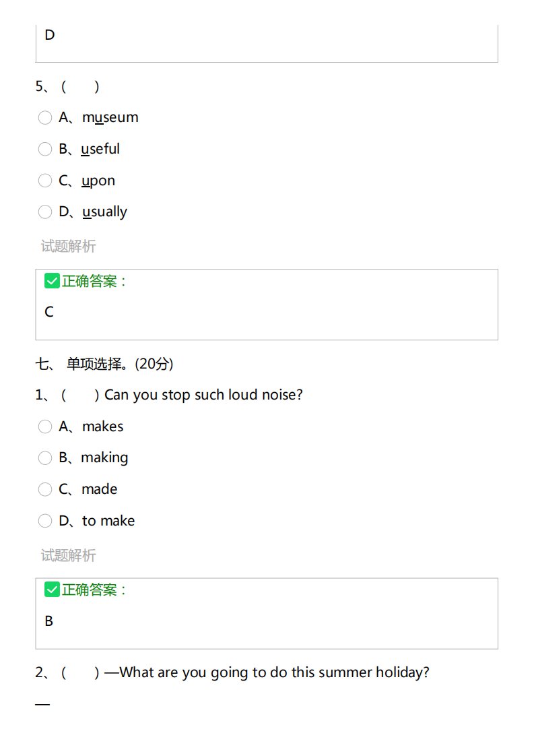Click green checkmark icon above answer C
The width and height of the screenshot is (534, 756).
[x=52, y=280]
